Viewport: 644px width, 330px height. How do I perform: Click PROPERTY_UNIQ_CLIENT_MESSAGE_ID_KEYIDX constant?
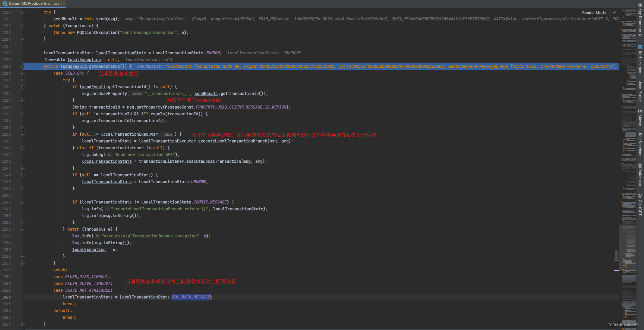pos(241,107)
